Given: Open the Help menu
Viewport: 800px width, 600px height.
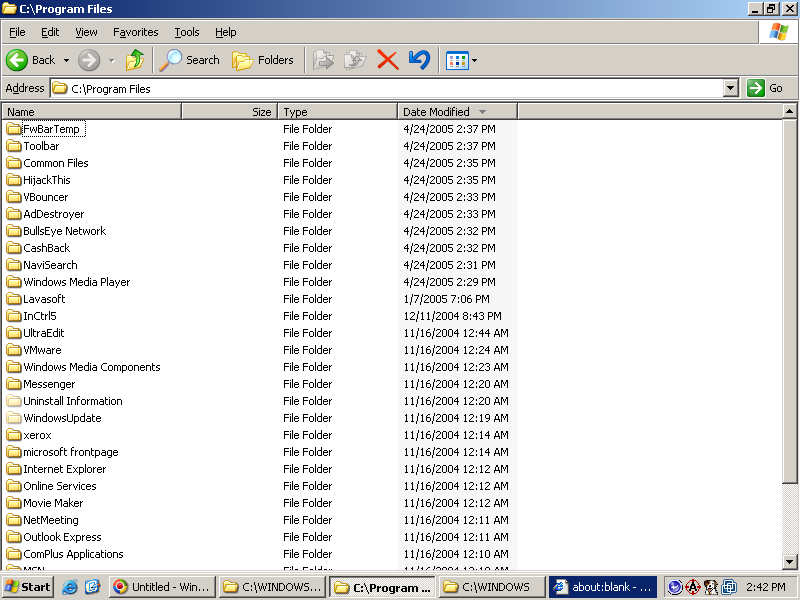Looking at the screenshot, I should click(x=226, y=32).
